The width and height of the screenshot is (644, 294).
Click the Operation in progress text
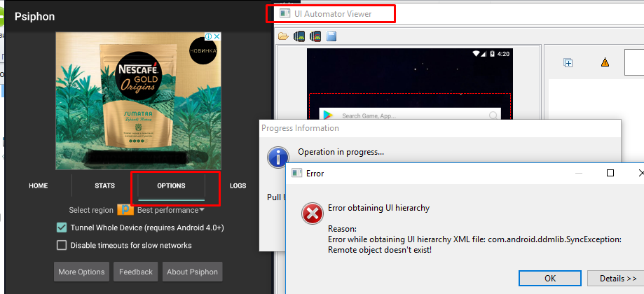(x=341, y=152)
